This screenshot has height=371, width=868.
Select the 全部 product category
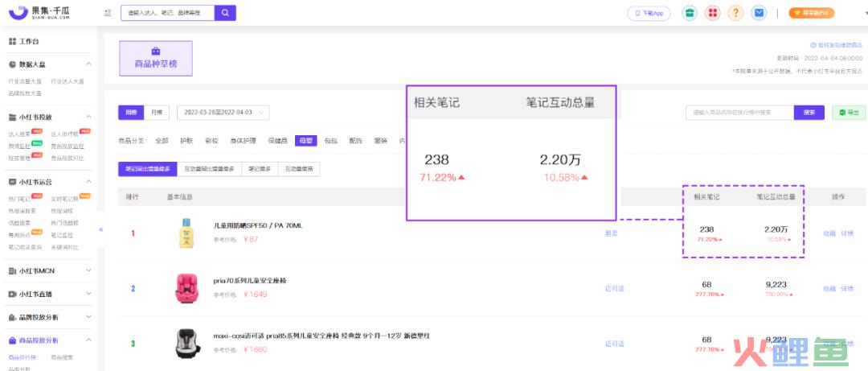point(162,141)
